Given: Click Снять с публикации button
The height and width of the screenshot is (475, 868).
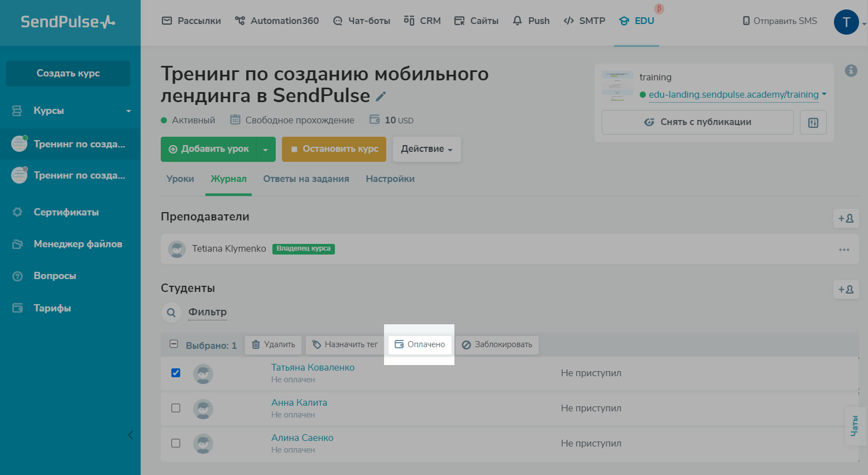Looking at the screenshot, I should (698, 122).
